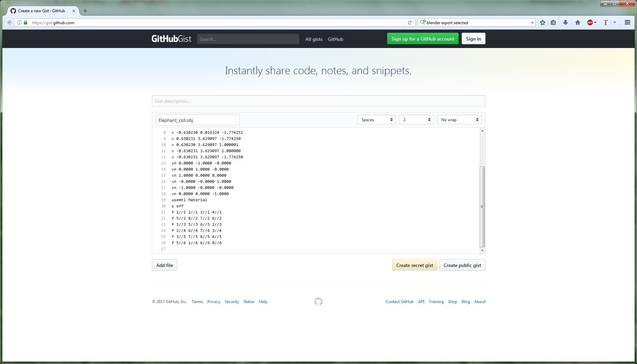Click the editor scroll down arrow
The image size is (637, 364).
pos(482,250)
